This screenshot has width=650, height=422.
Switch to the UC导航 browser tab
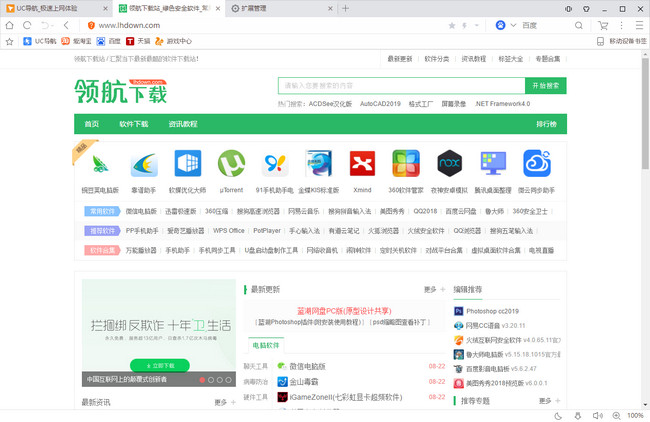(56, 8)
